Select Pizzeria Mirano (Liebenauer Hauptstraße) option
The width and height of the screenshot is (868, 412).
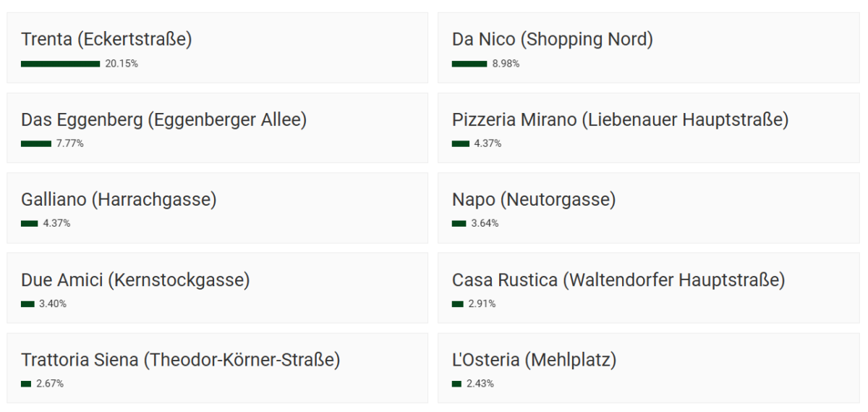tap(648, 128)
